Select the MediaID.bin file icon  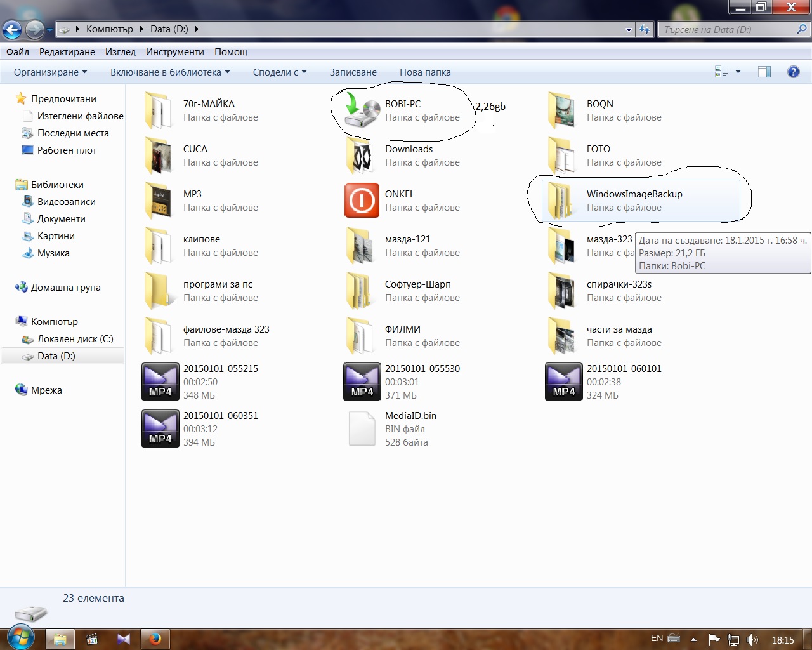(x=362, y=428)
